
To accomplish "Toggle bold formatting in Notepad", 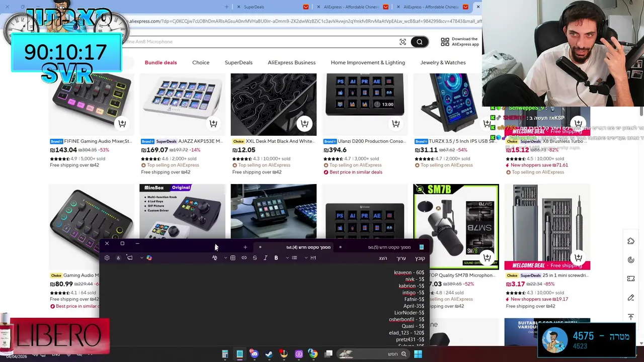I will (276, 258).
